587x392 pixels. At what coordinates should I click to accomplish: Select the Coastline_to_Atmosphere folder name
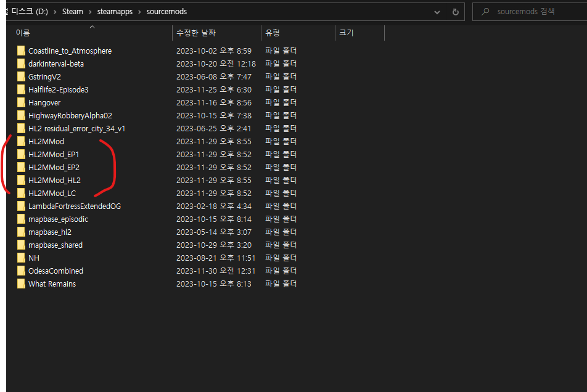[x=70, y=51]
